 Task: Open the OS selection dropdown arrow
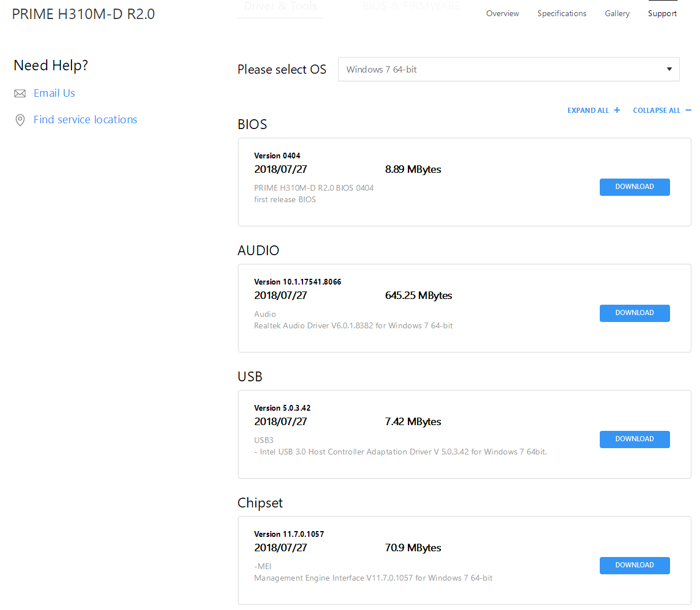click(669, 69)
